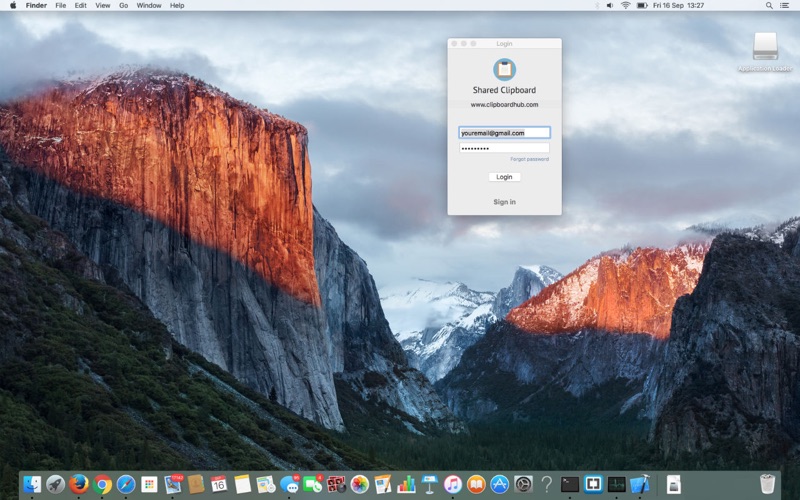Click the Wi-Fi status icon
800x500 pixels.
tap(626, 6)
